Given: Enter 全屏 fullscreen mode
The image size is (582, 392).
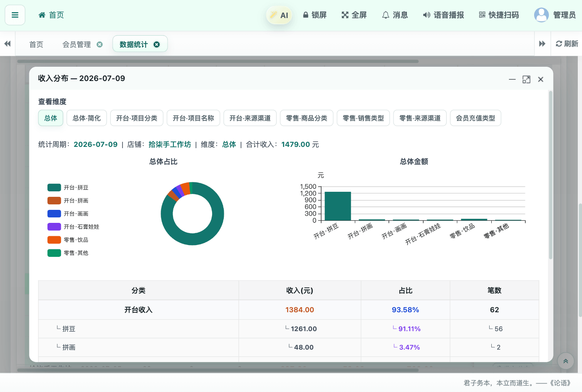Looking at the screenshot, I should [354, 15].
